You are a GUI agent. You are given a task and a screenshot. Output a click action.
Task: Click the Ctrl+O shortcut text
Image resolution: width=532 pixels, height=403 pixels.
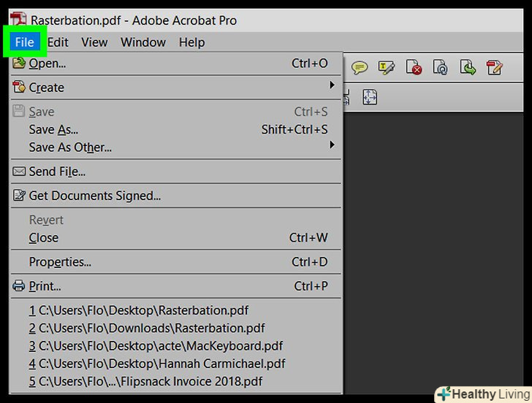click(x=309, y=64)
